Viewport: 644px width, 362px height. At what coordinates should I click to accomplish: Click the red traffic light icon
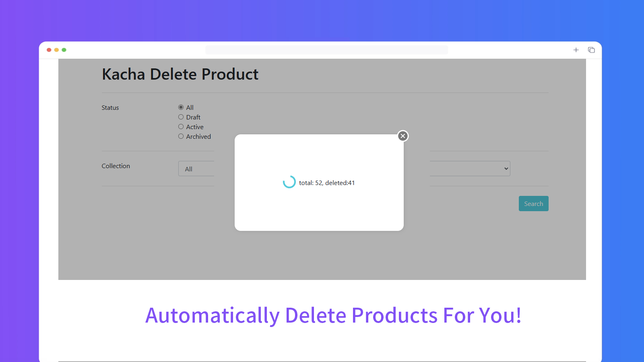(x=49, y=49)
